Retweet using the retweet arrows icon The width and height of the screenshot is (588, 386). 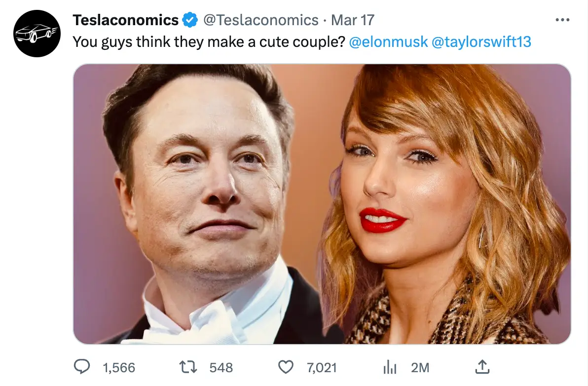click(x=188, y=367)
